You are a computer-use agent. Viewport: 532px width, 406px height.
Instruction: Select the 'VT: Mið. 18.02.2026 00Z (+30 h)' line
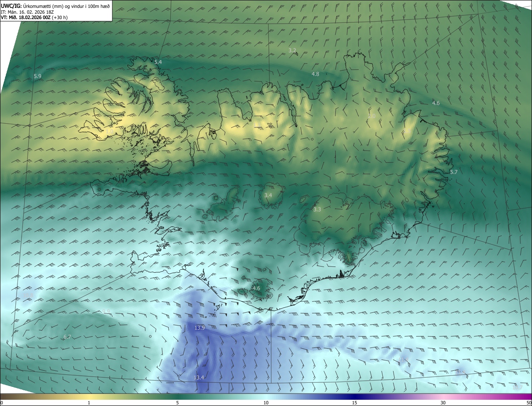coord(34,17)
